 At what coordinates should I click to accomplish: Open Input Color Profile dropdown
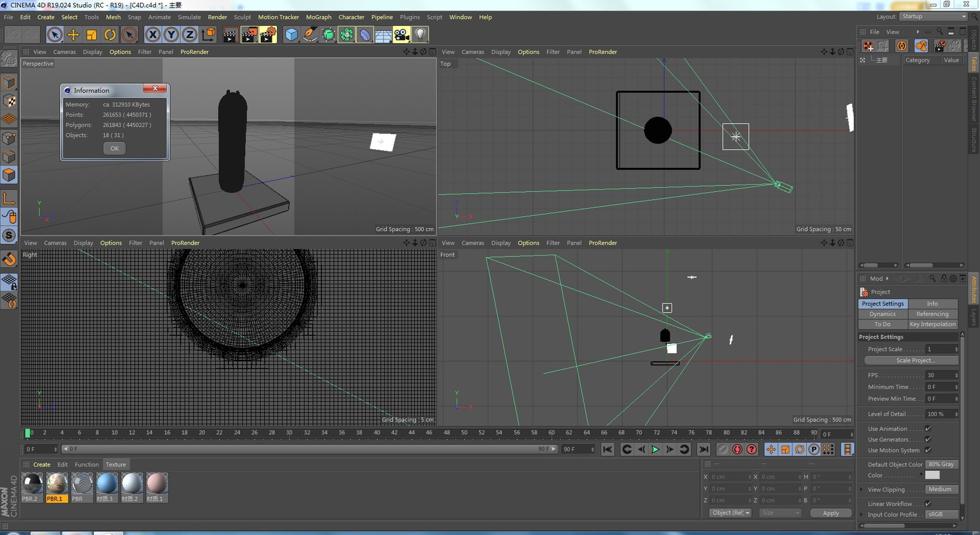(942, 515)
